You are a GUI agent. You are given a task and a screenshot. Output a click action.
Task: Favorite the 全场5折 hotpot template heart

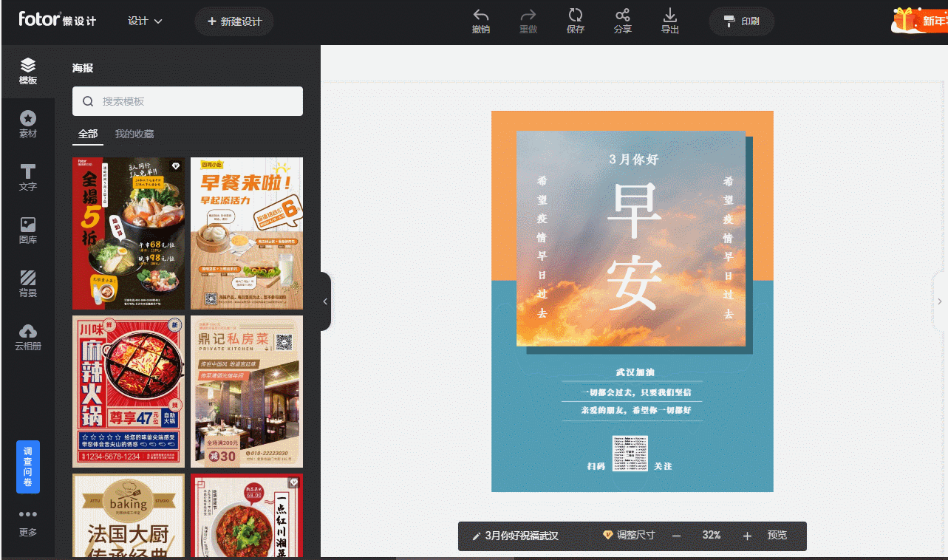tap(175, 167)
